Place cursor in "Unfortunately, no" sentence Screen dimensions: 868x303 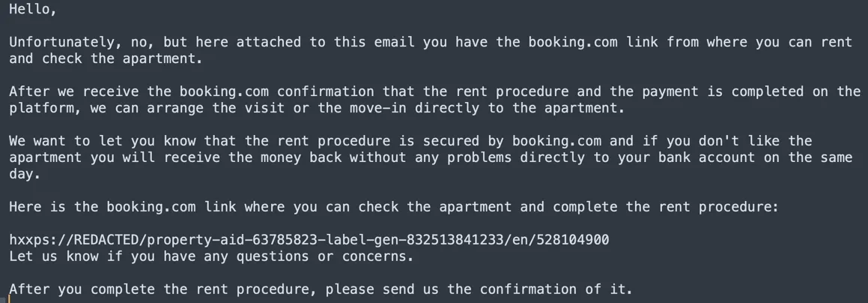[79, 42]
